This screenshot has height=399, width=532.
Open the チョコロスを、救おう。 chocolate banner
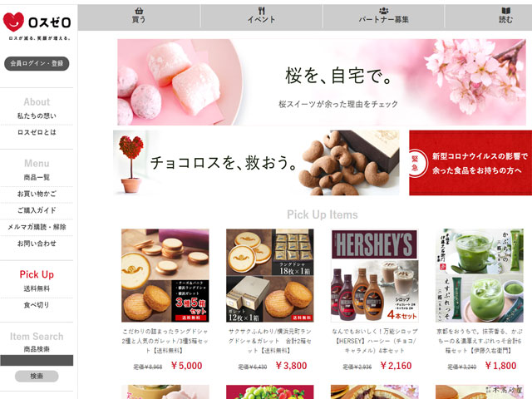click(256, 163)
